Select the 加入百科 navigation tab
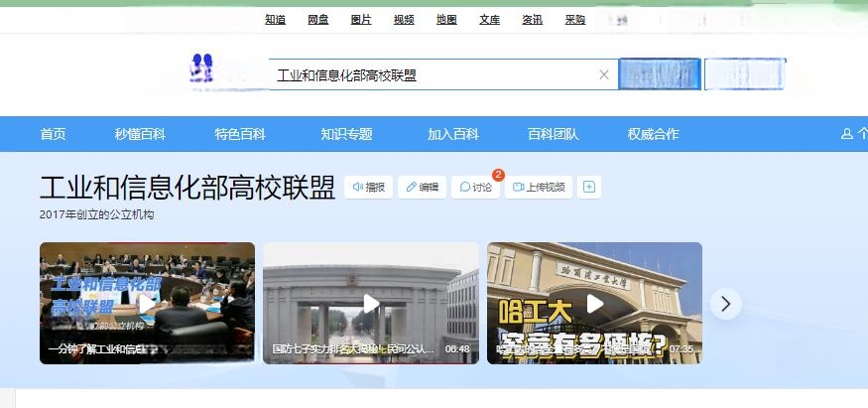 (x=452, y=134)
